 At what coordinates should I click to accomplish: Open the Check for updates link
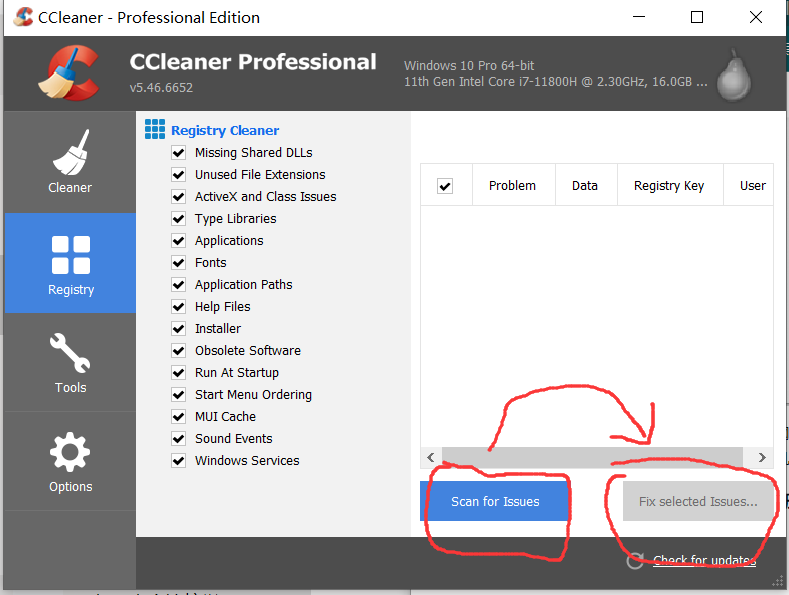coord(704,560)
